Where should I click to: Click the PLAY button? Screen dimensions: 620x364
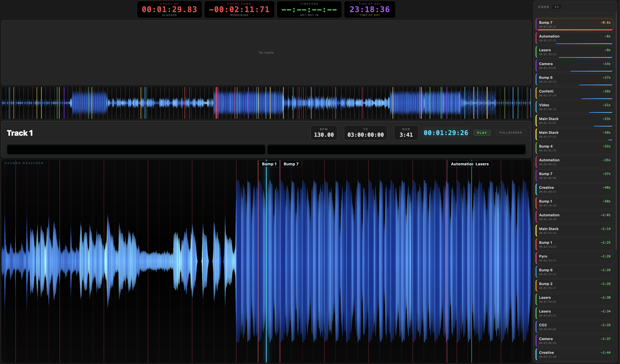[x=482, y=132]
